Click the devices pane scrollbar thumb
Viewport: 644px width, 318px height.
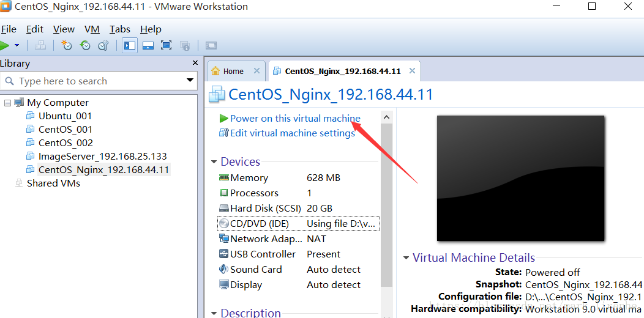click(x=386, y=204)
